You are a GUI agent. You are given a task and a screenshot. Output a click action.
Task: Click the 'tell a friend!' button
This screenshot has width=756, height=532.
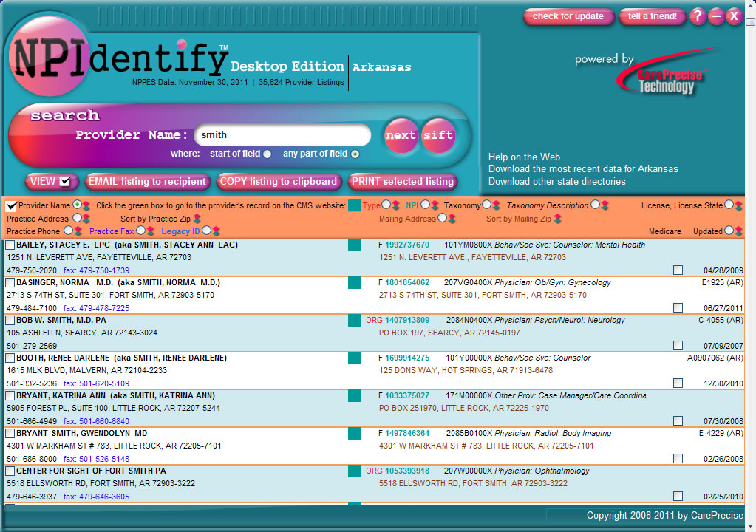[x=652, y=16]
